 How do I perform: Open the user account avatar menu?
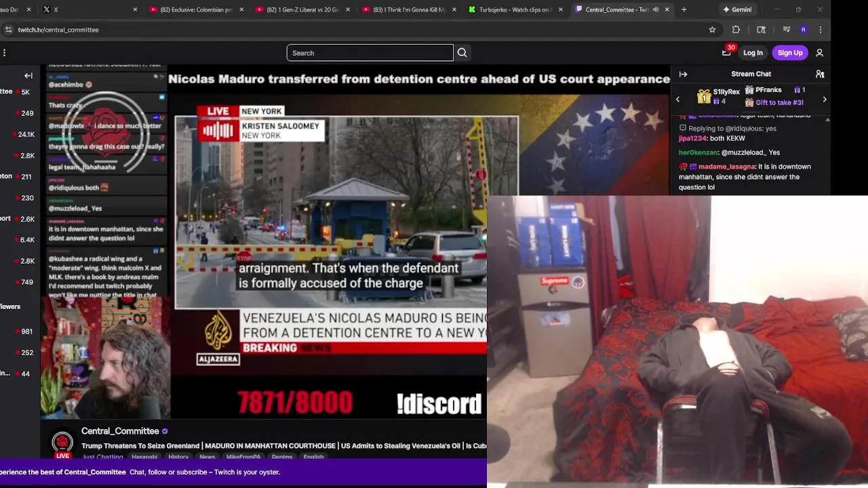(x=819, y=53)
